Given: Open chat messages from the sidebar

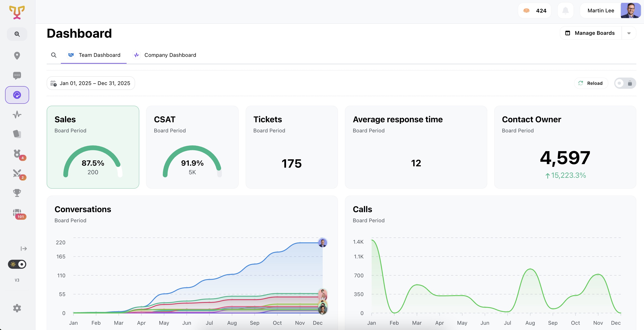Looking at the screenshot, I should point(17,75).
